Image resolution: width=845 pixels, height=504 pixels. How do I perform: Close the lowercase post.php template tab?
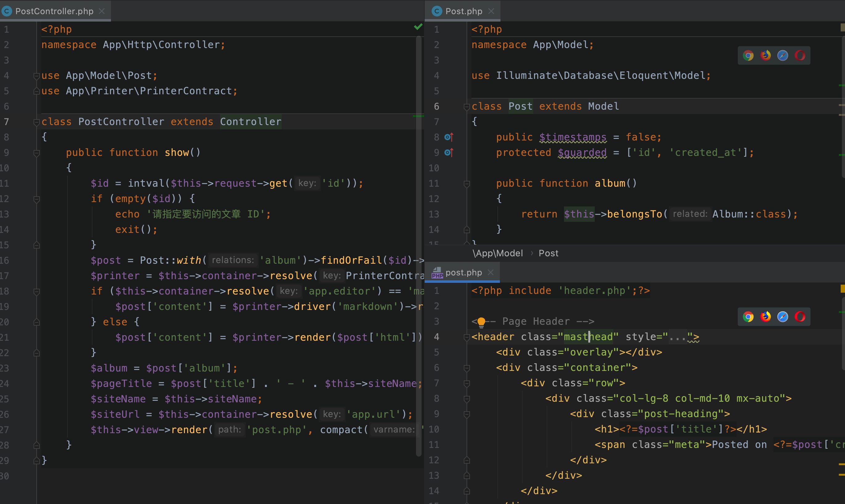490,272
